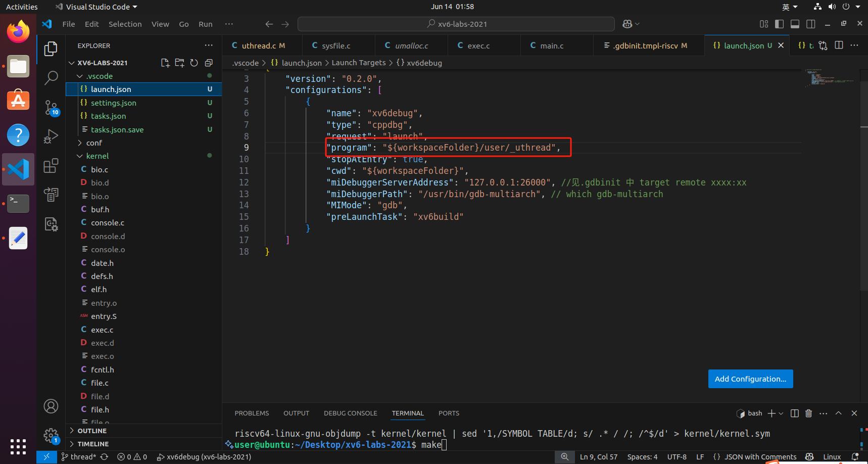Open the Run menu
Screen dimensions: 868x464
pyautogui.click(x=205, y=24)
